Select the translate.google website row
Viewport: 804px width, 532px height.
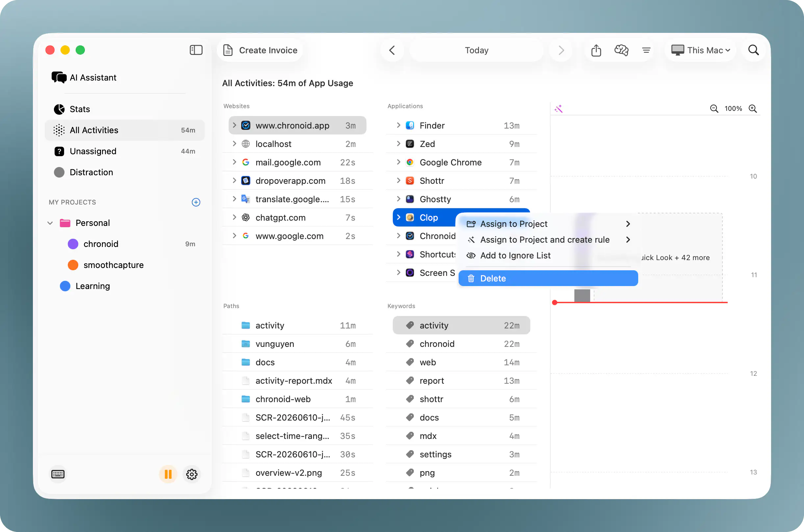(x=297, y=199)
